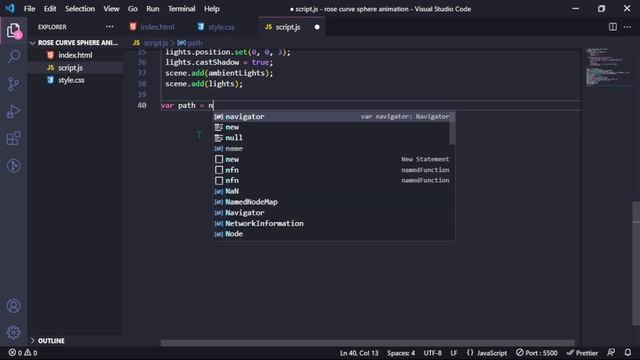Click Prettier in the status bar
The width and height of the screenshot is (640, 360).
coord(582,353)
